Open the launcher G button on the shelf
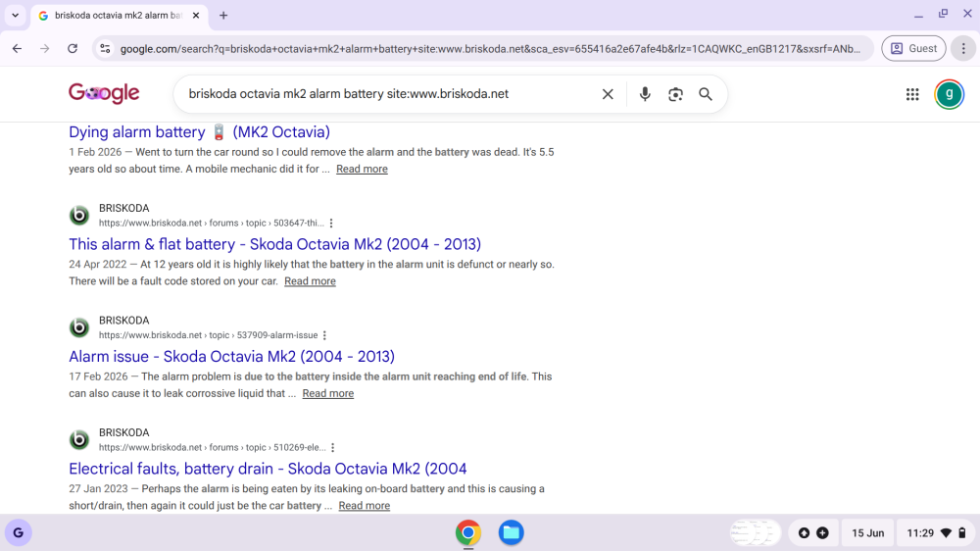980x551 pixels. coord(18,533)
